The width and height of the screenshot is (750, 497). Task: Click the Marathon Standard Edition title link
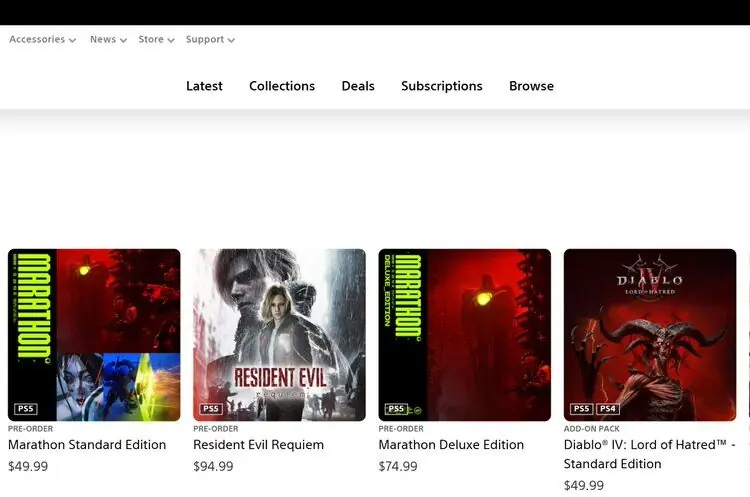(87, 445)
